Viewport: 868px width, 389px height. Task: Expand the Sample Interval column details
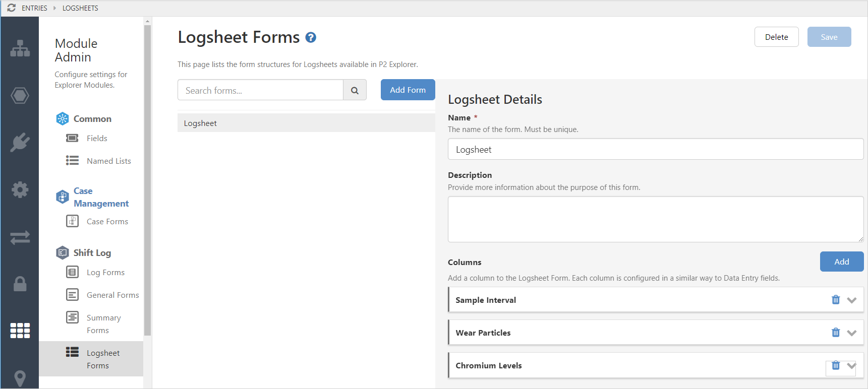(852, 300)
